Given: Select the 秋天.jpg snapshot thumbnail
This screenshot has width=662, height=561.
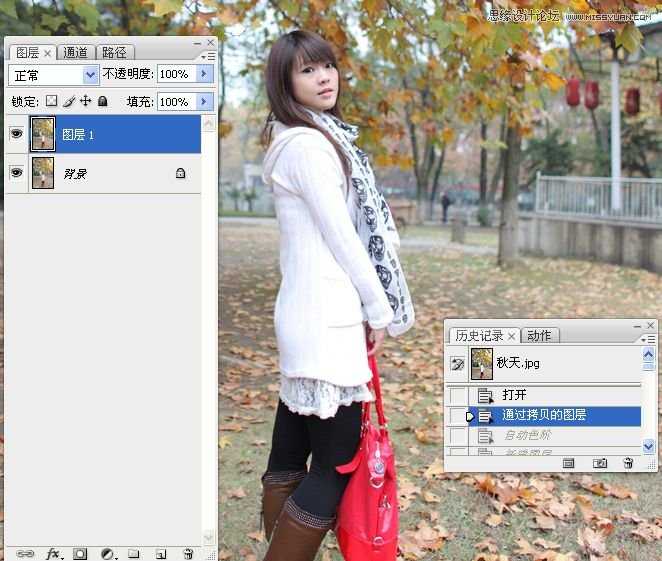Looking at the screenshot, I should click(x=482, y=363).
